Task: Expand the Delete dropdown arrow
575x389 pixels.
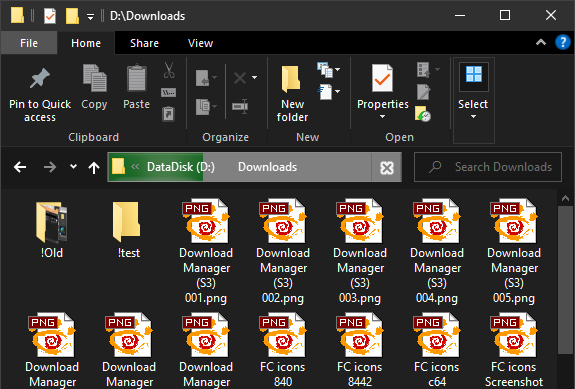Action: (254, 78)
